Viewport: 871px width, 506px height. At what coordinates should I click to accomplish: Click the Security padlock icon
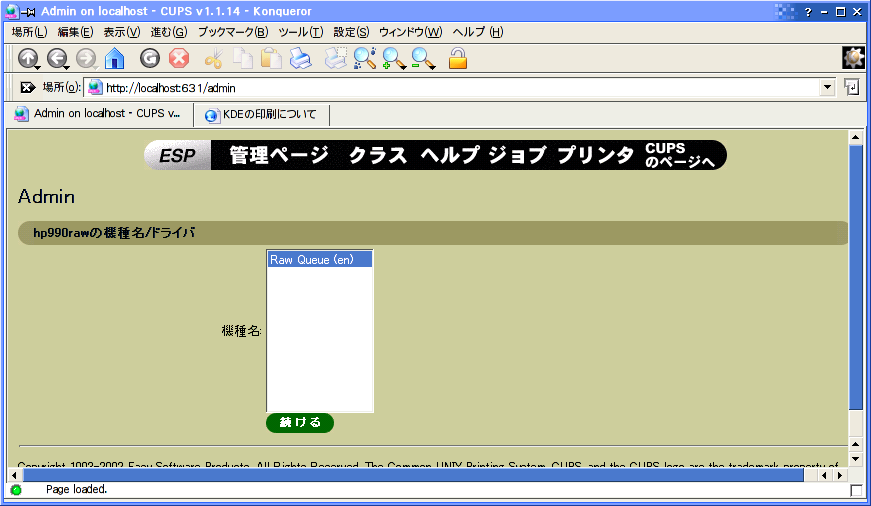[x=458, y=59]
